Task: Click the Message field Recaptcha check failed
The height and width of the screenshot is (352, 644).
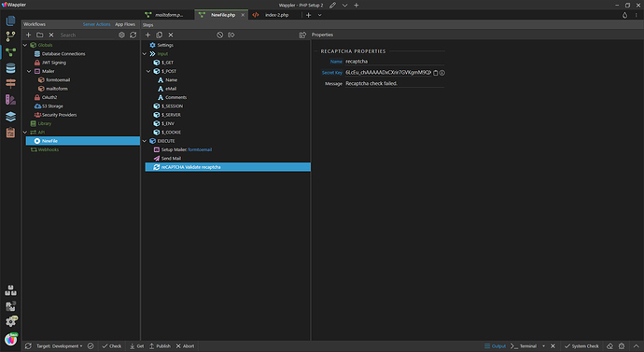Action: coord(394,83)
